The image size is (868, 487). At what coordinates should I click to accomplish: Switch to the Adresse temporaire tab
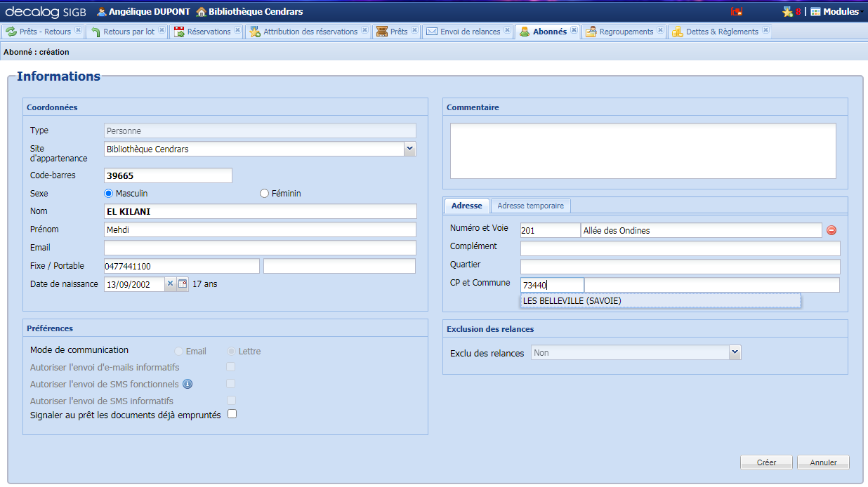point(530,206)
